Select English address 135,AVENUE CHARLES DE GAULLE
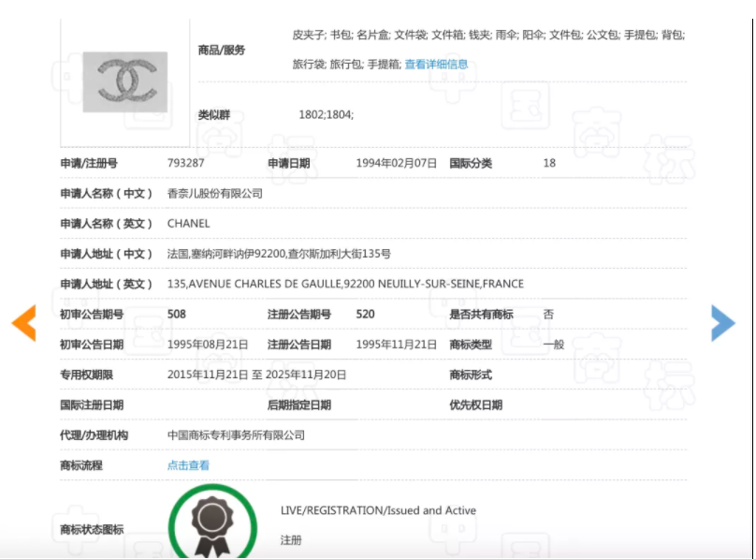 click(254, 284)
